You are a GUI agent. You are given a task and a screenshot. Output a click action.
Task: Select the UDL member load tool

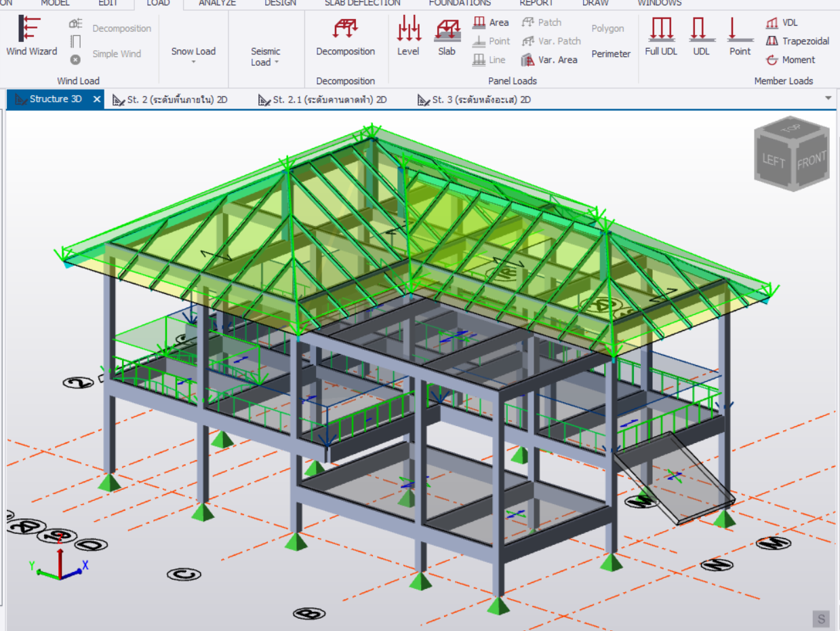(x=701, y=35)
